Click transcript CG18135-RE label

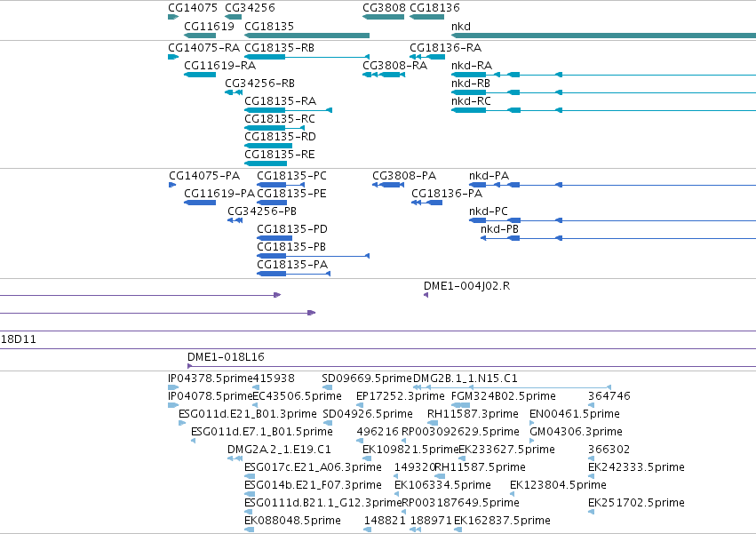(x=280, y=155)
